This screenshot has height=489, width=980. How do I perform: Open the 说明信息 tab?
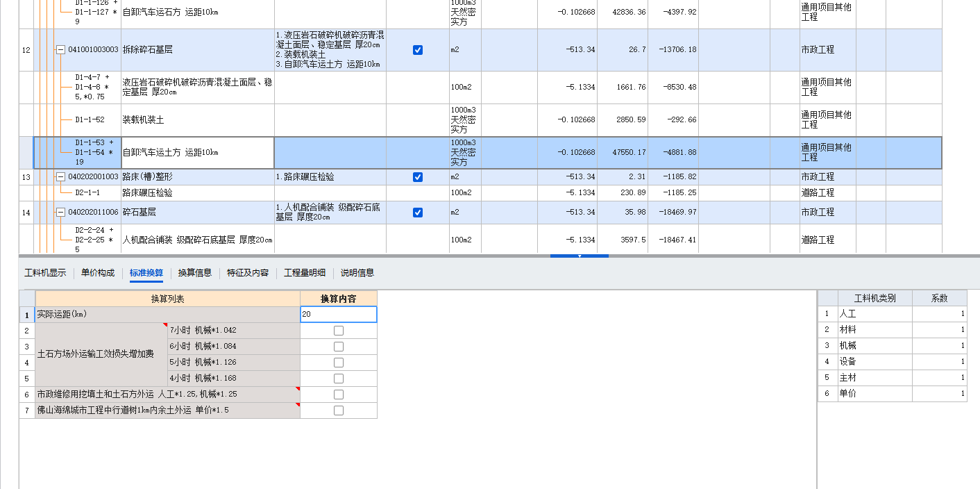pos(358,272)
